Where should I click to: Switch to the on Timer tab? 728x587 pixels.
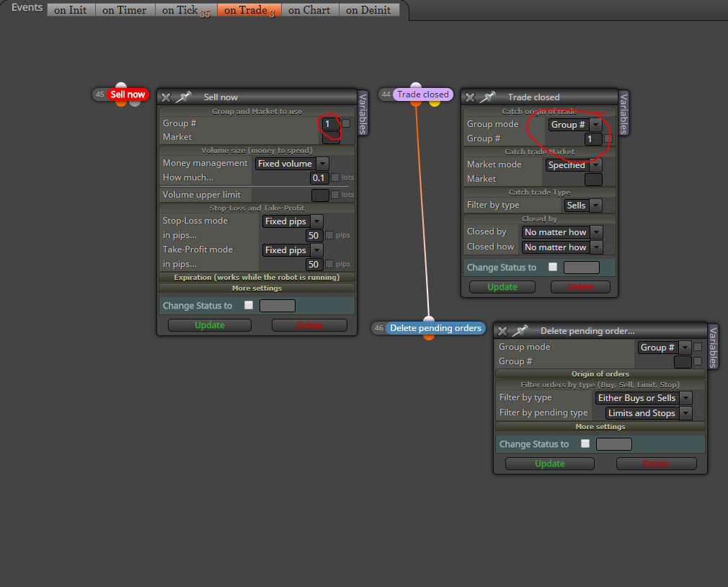(x=125, y=10)
